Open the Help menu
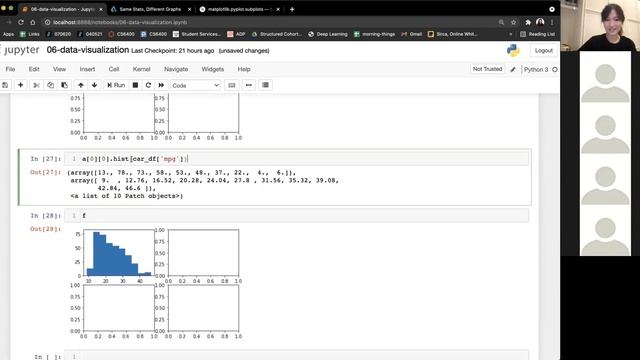Image resolution: width=640 pixels, height=360 pixels. [244, 69]
